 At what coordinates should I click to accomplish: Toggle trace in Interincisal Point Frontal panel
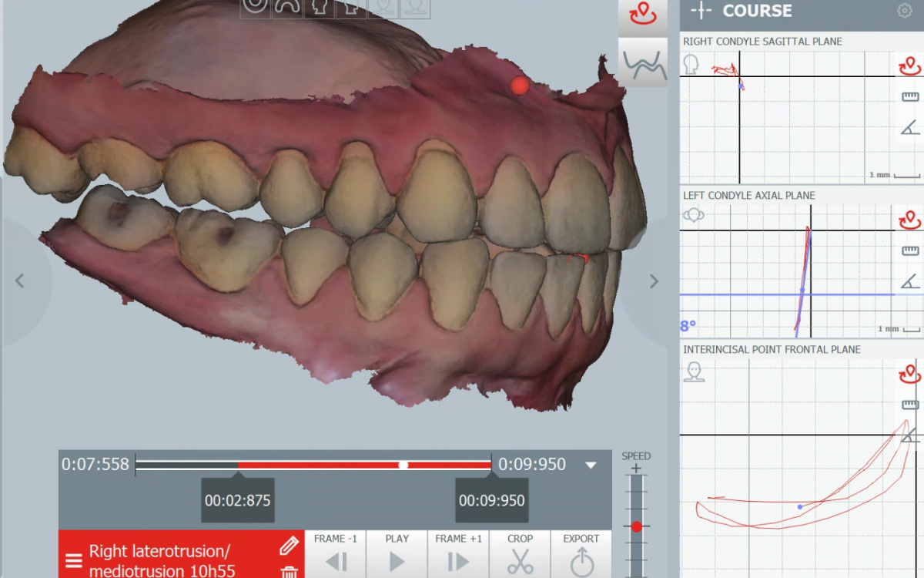click(910, 375)
